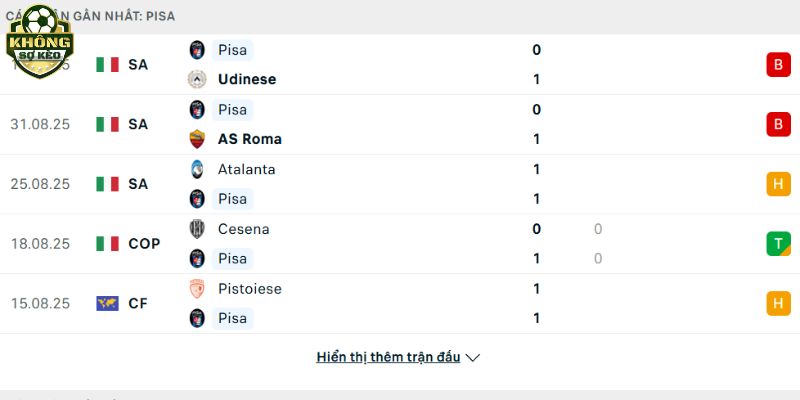Open the AS Roma team name link
Image resolution: width=800 pixels, height=400 pixels.
coord(249,139)
